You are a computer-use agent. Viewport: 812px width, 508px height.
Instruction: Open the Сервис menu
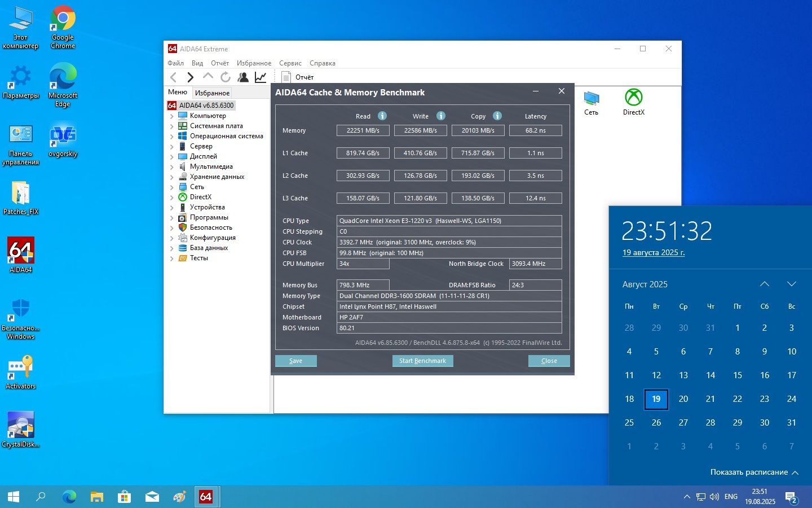[x=290, y=63]
